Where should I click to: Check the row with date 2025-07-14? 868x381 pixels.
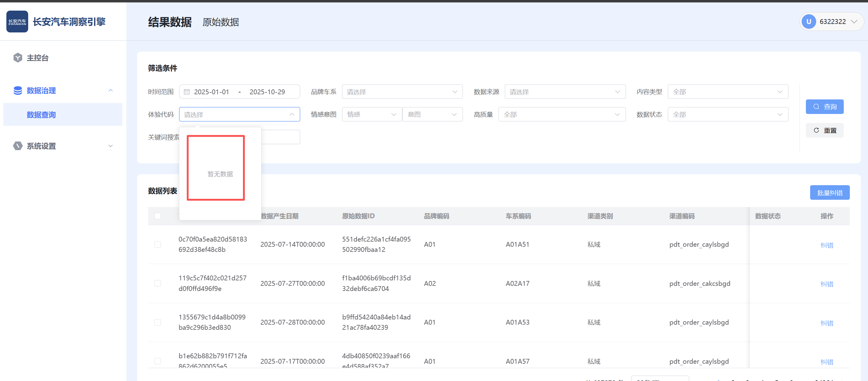coord(158,244)
